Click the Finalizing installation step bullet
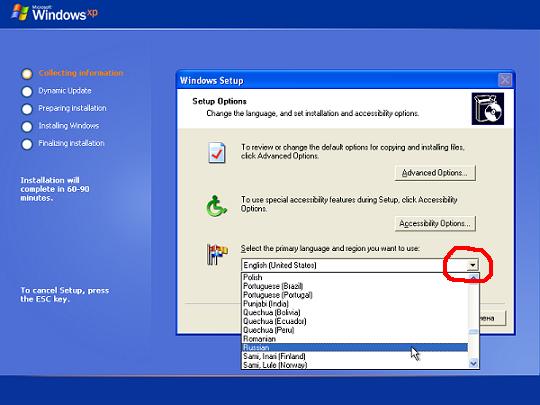 pyautogui.click(x=27, y=144)
